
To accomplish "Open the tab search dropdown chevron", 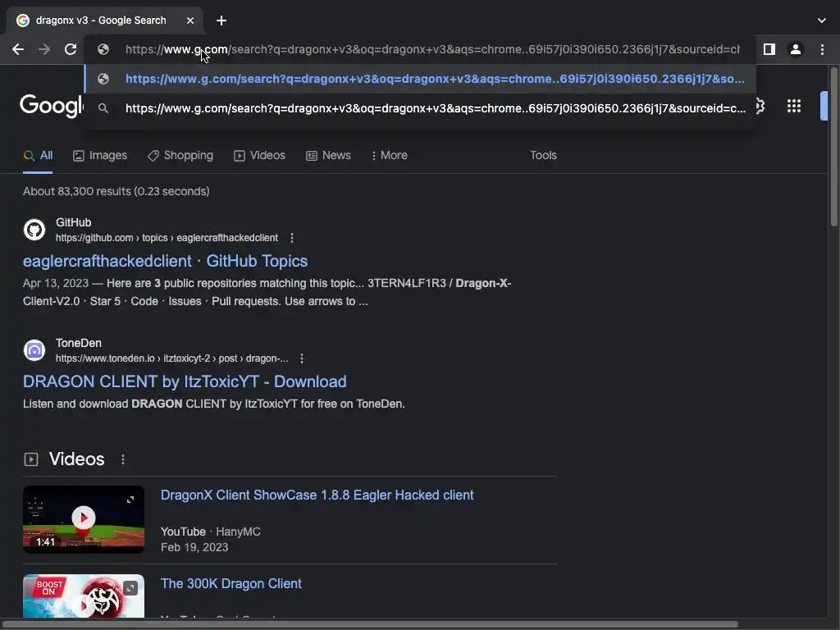I will pos(822,21).
